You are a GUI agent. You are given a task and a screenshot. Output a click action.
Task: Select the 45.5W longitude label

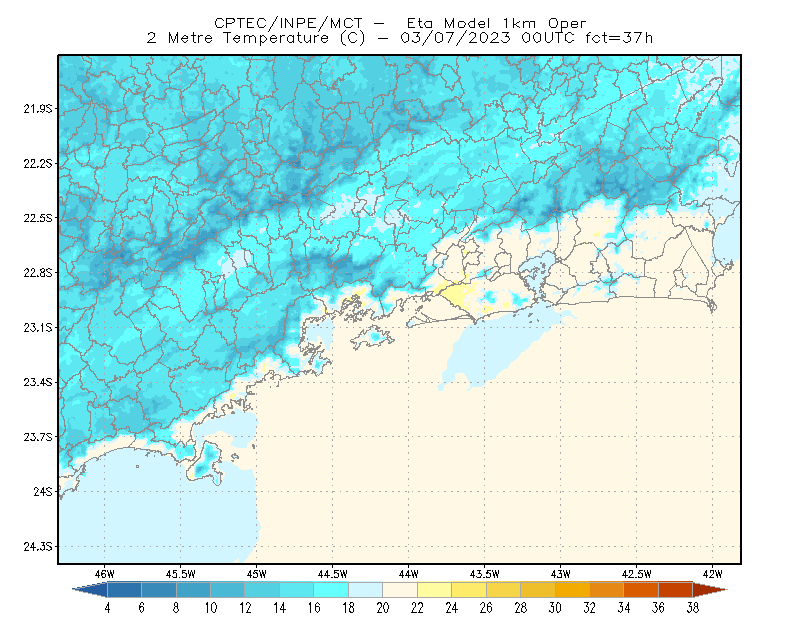coord(181,574)
